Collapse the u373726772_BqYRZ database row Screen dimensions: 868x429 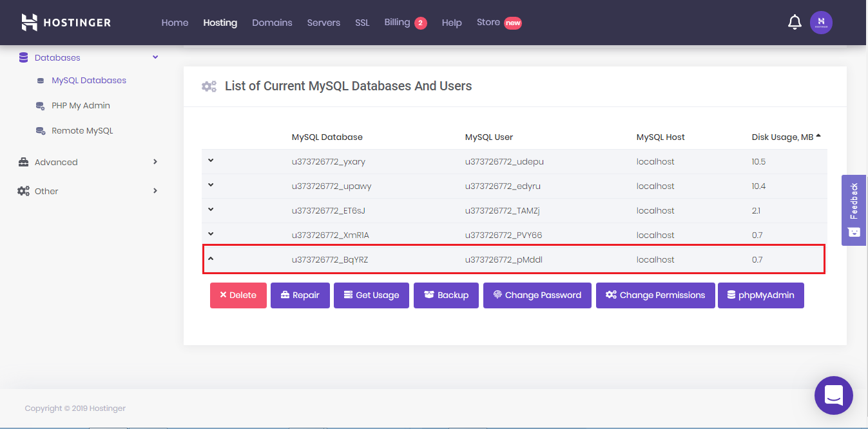click(x=211, y=259)
